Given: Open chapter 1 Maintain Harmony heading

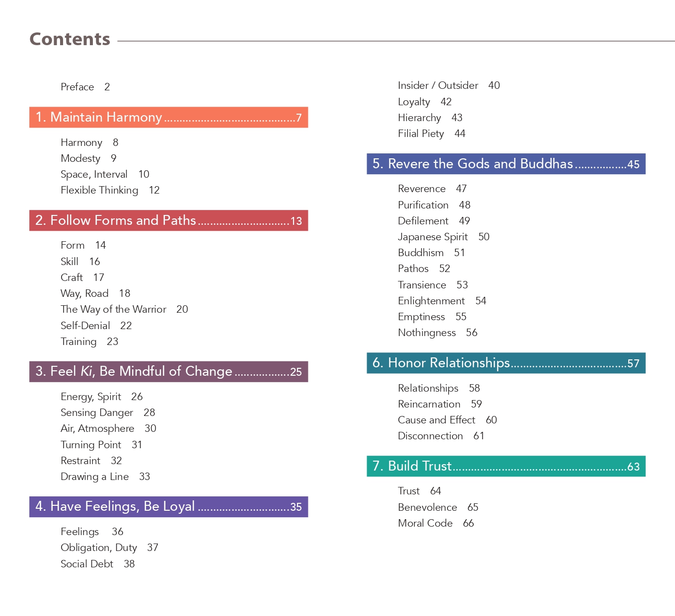Looking at the screenshot, I should [x=168, y=117].
